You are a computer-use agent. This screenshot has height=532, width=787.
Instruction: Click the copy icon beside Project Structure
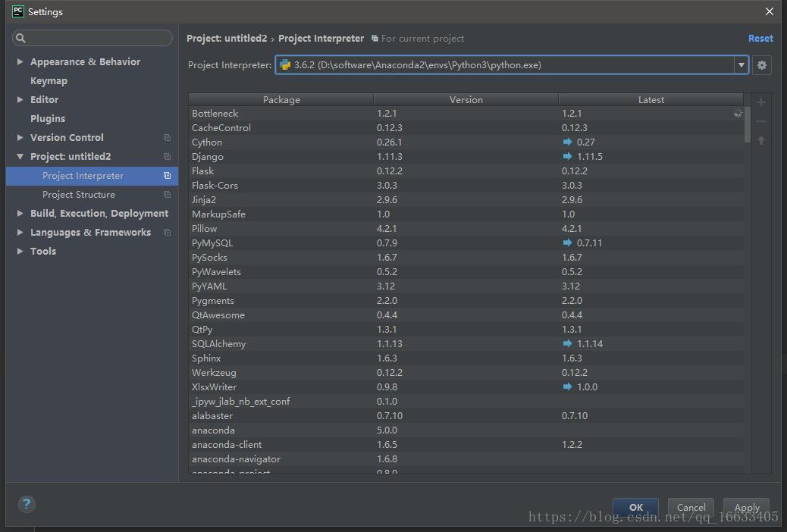point(167,194)
